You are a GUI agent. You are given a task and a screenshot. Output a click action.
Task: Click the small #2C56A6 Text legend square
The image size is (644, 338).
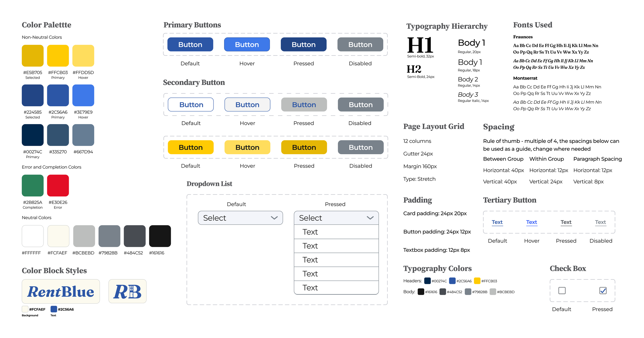coord(54,309)
